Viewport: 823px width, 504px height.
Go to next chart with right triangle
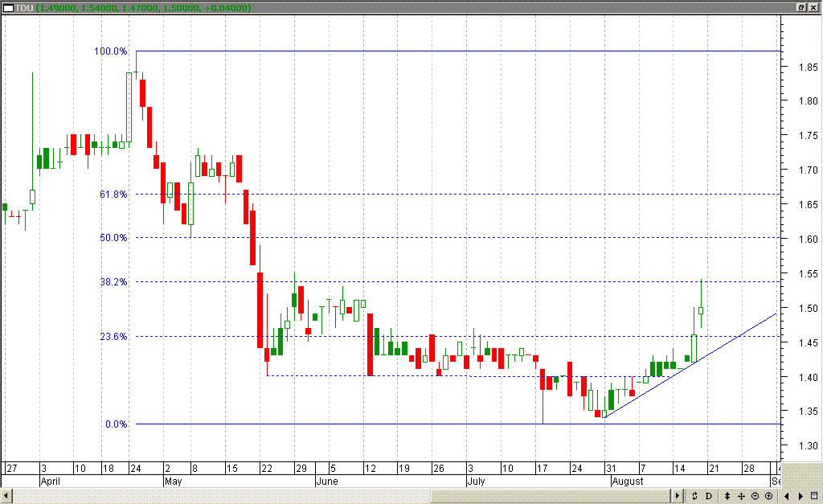(x=800, y=496)
